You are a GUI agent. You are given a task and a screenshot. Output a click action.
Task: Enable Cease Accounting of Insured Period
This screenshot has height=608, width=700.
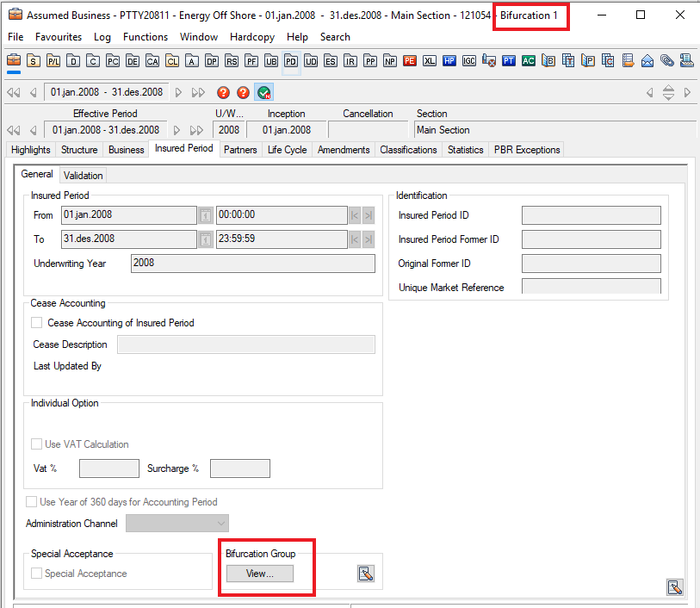point(37,323)
